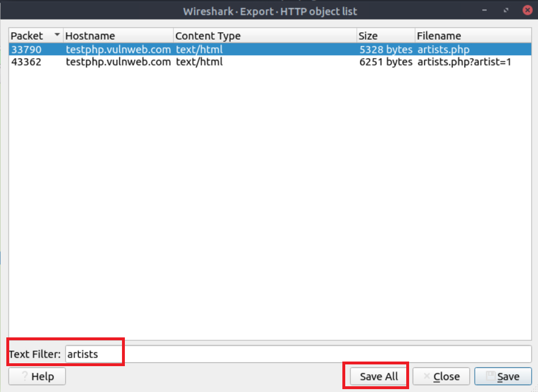The width and height of the screenshot is (538, 392).
Task: Click the sort arrow in Packet column header
Action: pyautogui.click(x=57, y=35)
